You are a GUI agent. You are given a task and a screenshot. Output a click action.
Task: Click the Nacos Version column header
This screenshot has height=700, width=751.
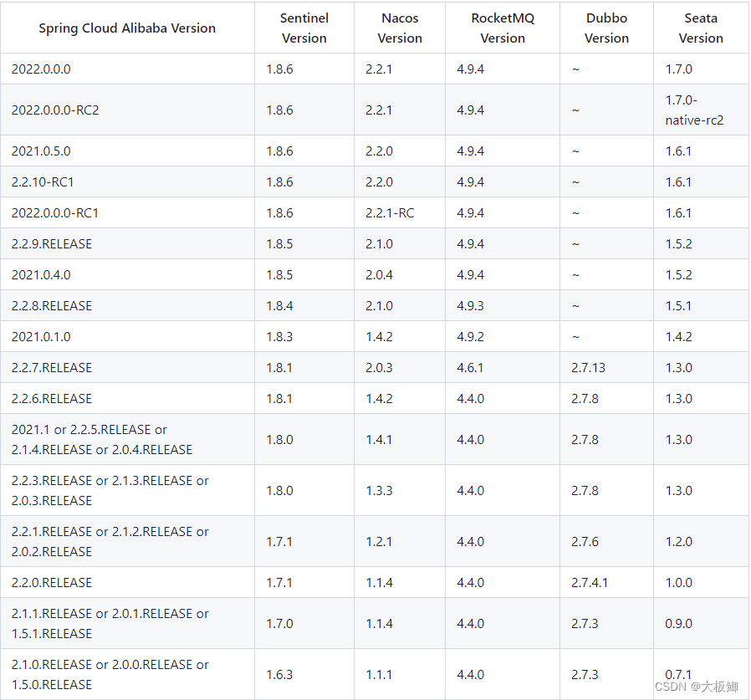(400, 28)
